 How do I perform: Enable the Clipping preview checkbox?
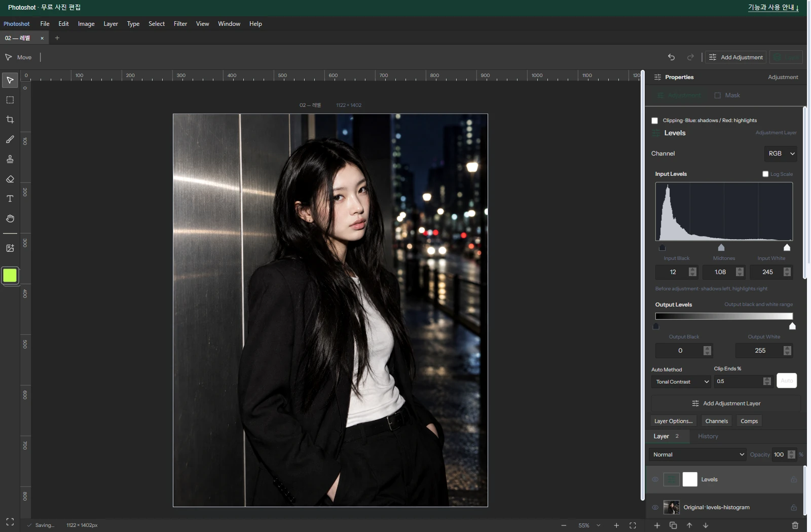[654, 121]
